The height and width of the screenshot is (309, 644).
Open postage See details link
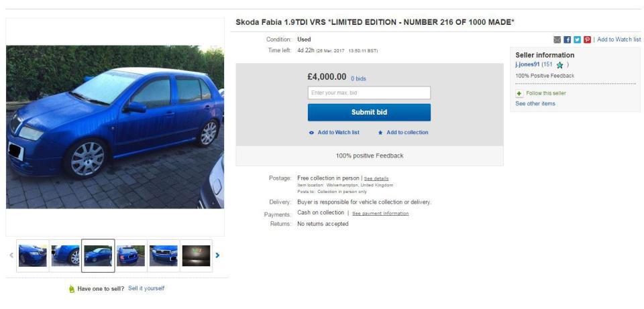click(x=376, y=178)
